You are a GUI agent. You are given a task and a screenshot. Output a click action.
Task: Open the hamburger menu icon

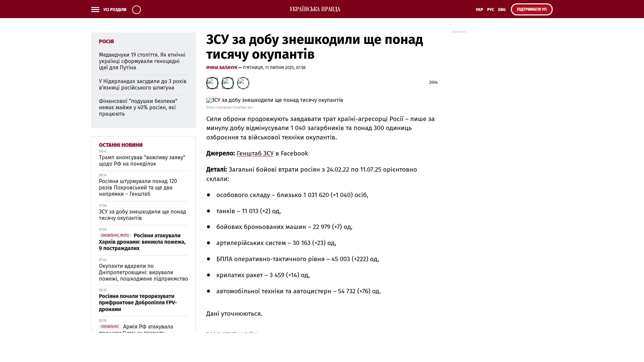(x=95, y=9)
